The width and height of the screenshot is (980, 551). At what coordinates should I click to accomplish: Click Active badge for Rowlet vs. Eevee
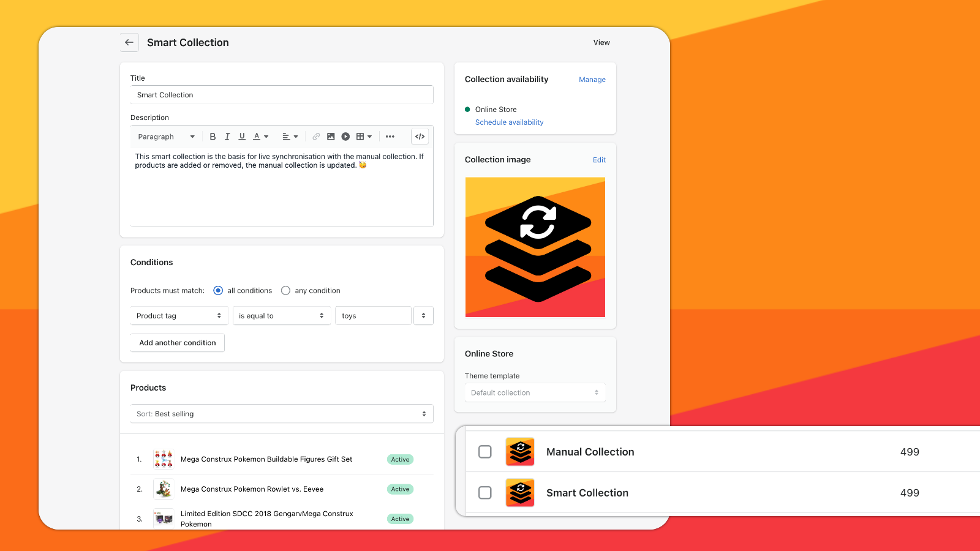click(x=401, y=489)
